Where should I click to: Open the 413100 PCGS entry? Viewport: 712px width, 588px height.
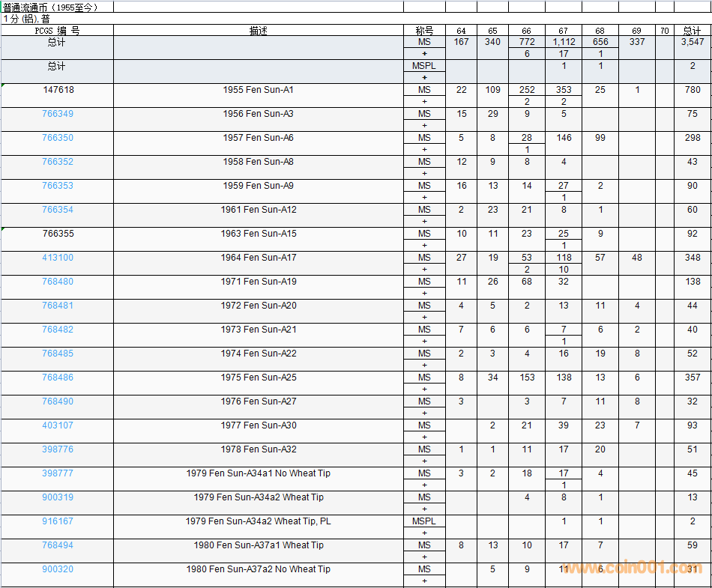point(58,258)
